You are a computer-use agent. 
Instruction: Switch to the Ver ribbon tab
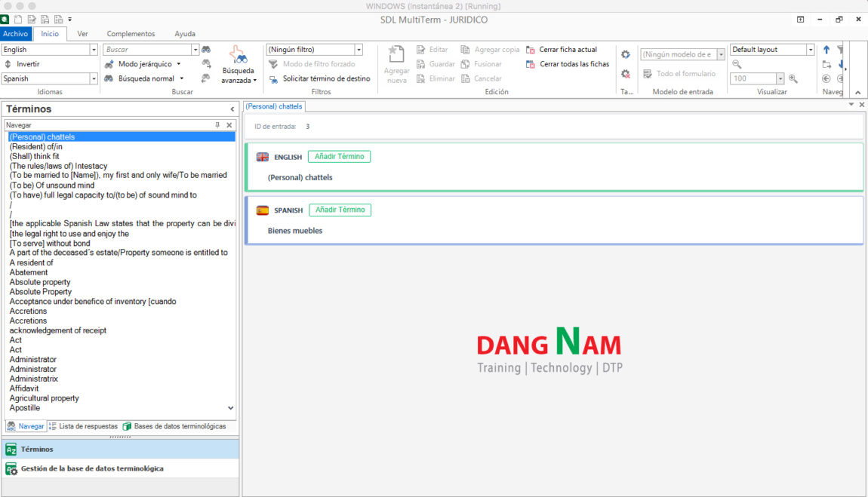point(82,34)
